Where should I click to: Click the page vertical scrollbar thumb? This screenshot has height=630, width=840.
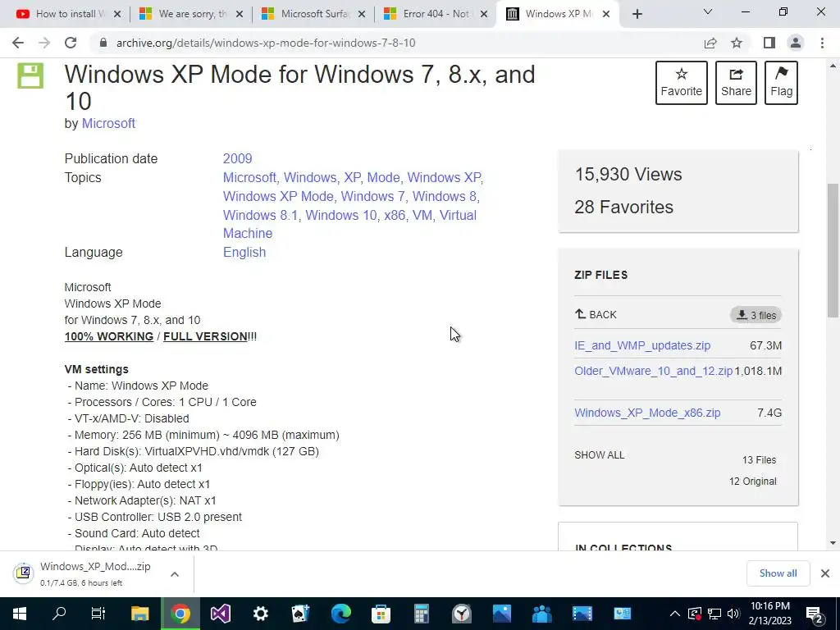tap(833, 250)
